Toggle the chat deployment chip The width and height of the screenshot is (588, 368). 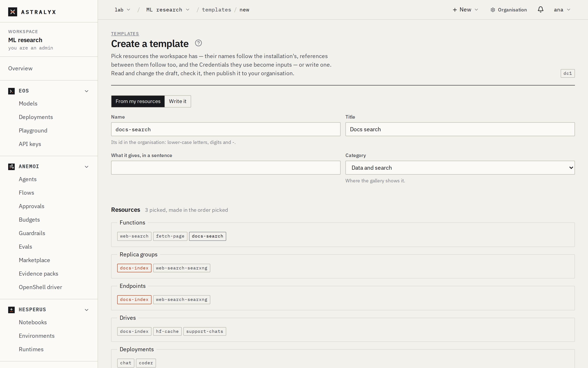[126, 363]
